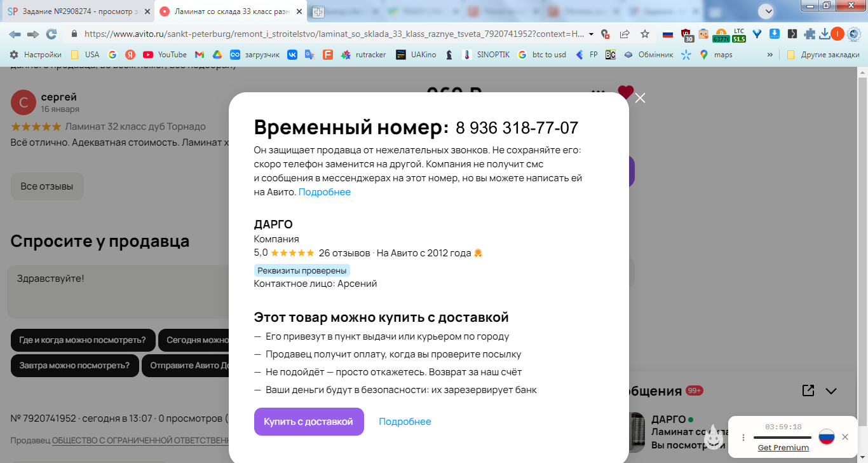Click in the ask seller message field

click(118, 291)
